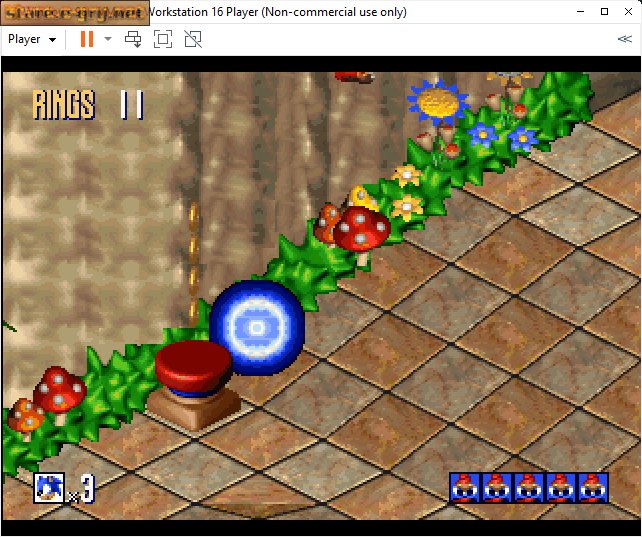Enter full screen mode
This screenshot has width=642, height=537.
(x=163, y=39)
